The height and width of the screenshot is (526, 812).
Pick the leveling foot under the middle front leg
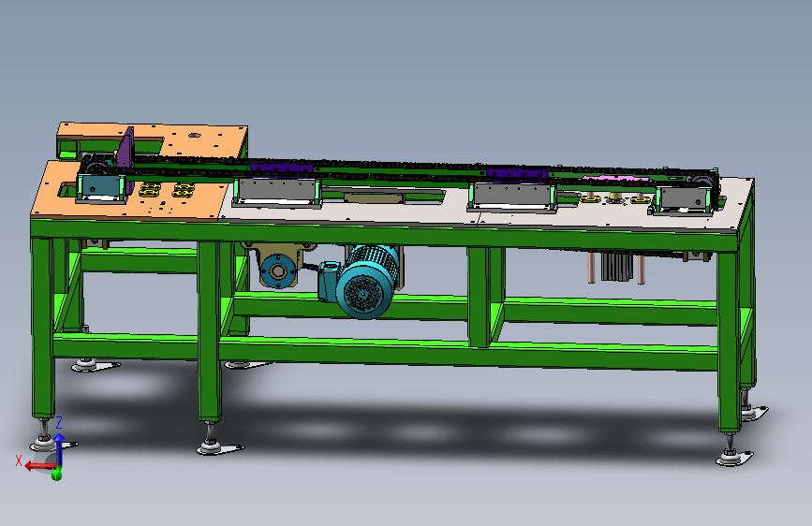coord(218,440)
